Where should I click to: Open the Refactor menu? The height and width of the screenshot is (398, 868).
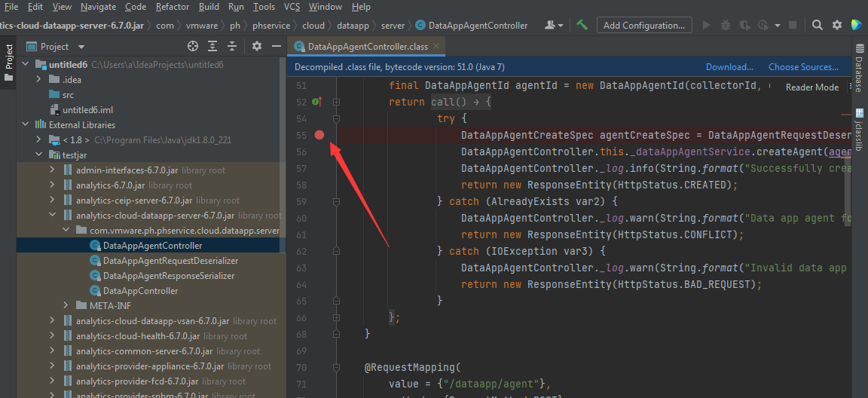point(173,7)
